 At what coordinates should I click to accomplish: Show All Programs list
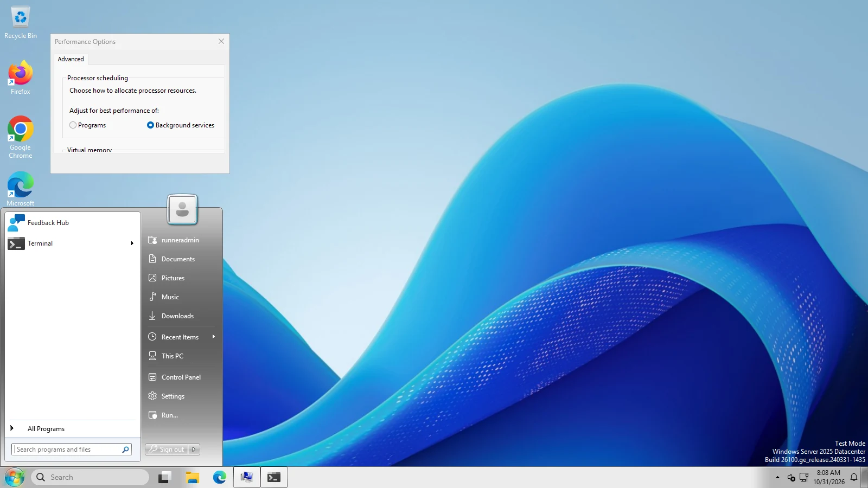(73, 429)
